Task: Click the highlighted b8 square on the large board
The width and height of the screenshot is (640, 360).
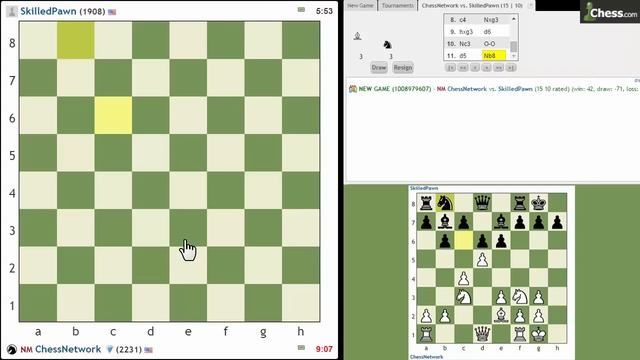Action: pos(76,40)
